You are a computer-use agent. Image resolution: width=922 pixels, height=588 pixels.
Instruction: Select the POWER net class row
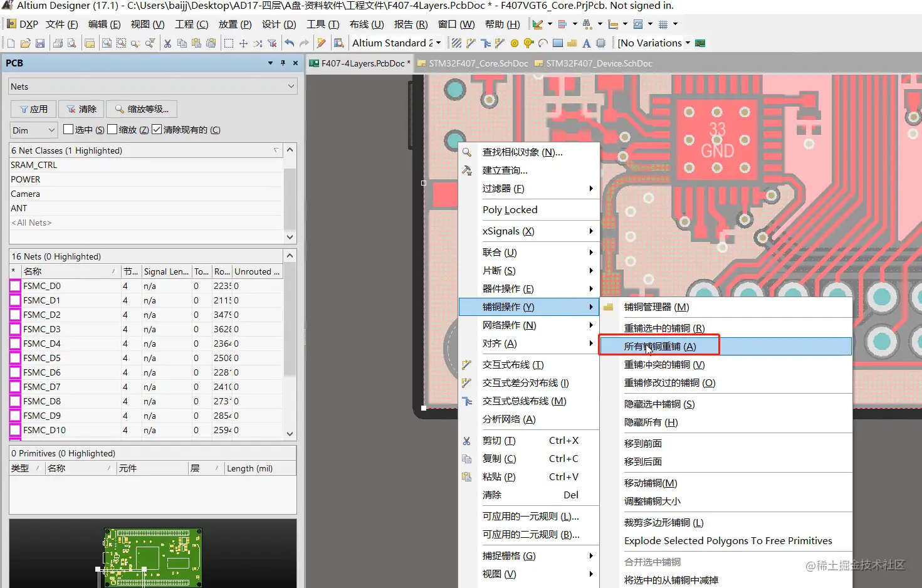[x=146, y=179]
